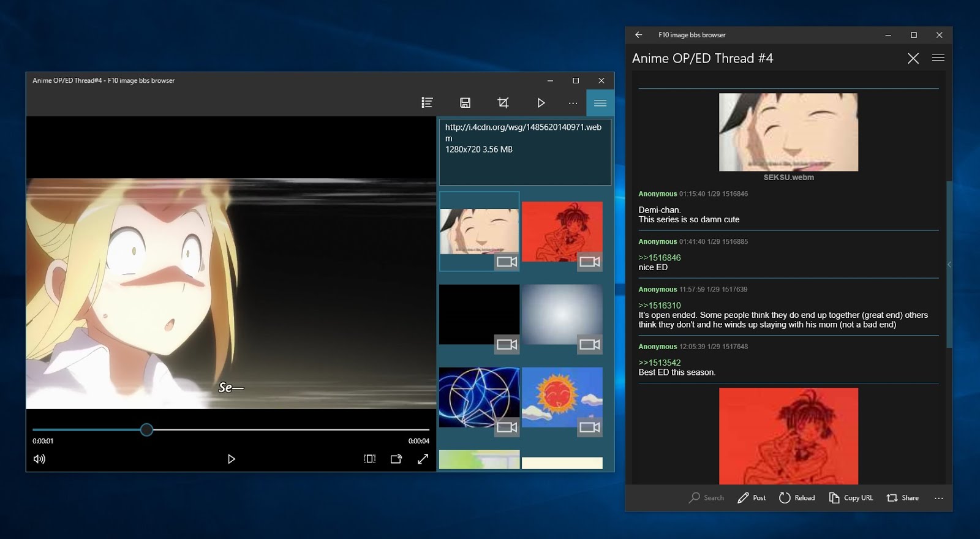Select the smiling face video thumbnail in the viewer list
Image resolution: width=980 pixels, height=539 pixels.
(x=479, y=231)
